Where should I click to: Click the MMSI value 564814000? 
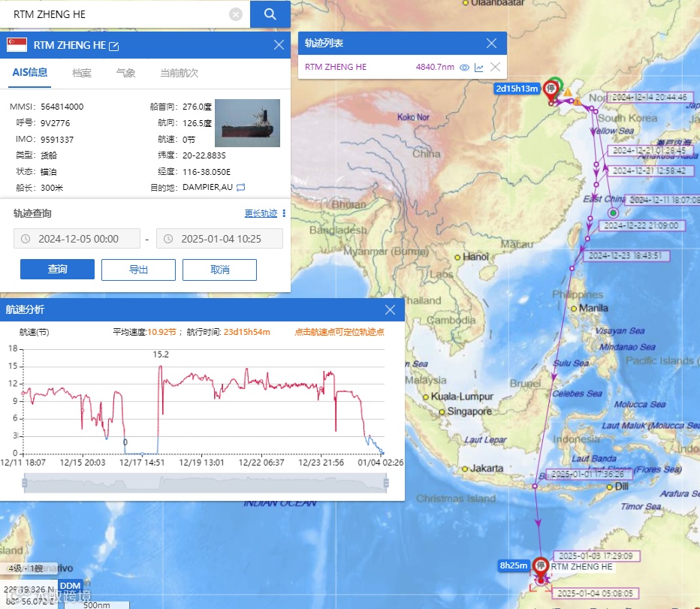[x=62, y=107]
